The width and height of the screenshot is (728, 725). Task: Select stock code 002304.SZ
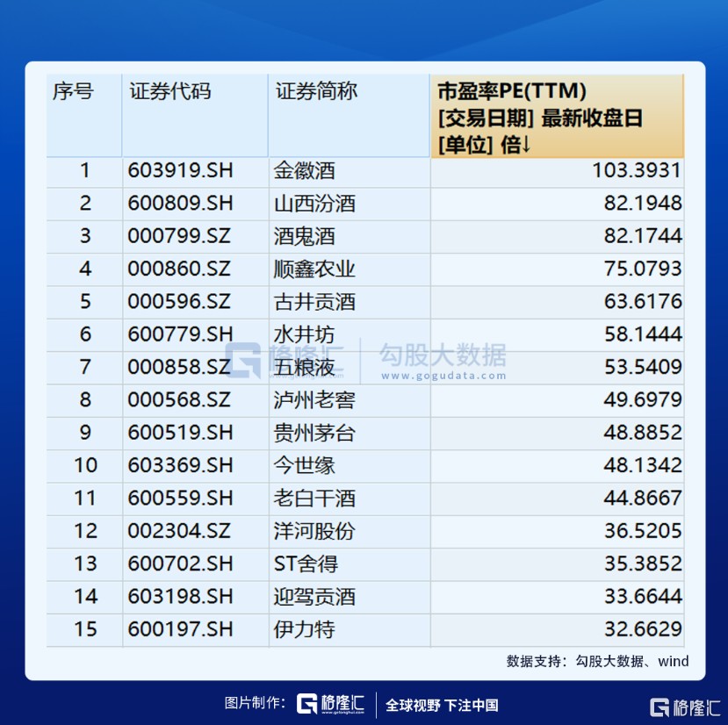(179, 531)
